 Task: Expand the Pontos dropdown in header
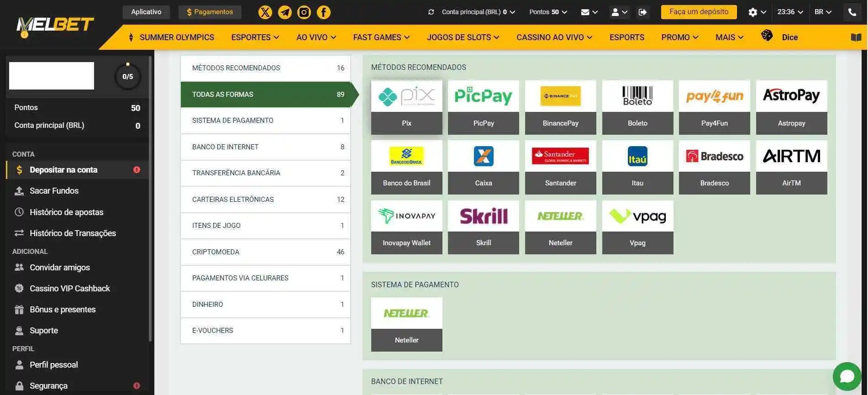548,12
